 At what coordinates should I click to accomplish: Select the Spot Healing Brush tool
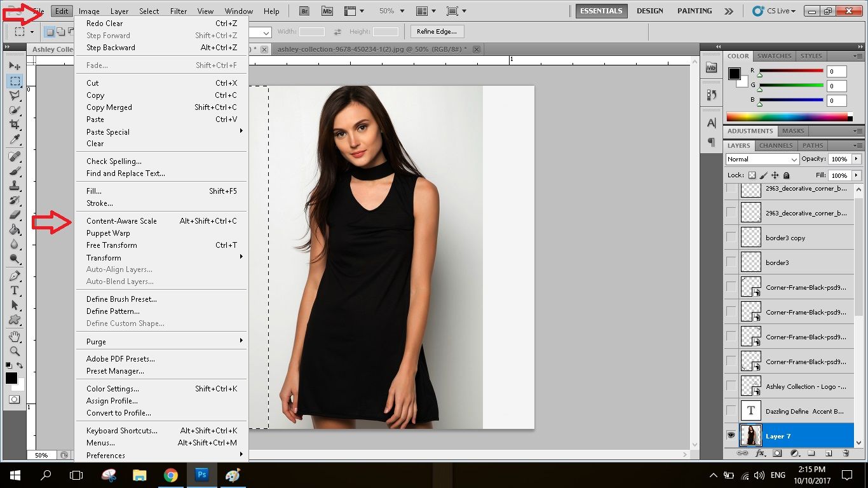click(15, 156)
